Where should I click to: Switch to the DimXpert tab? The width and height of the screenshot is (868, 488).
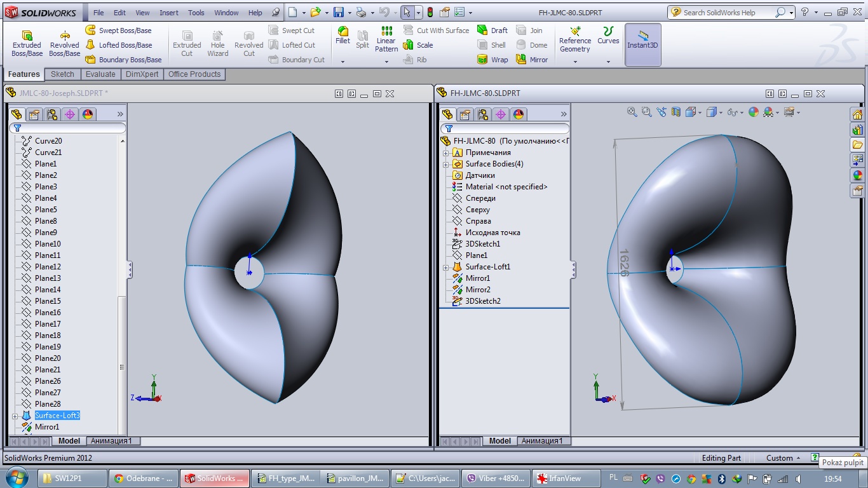(142, 74)
